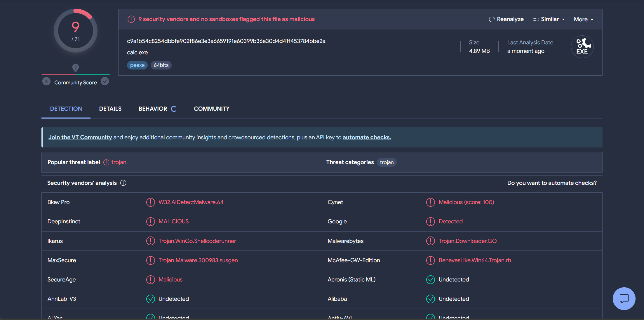Click the 4.89 MB size value
Viewport: 644px width, 320px height.
point(479,51)
